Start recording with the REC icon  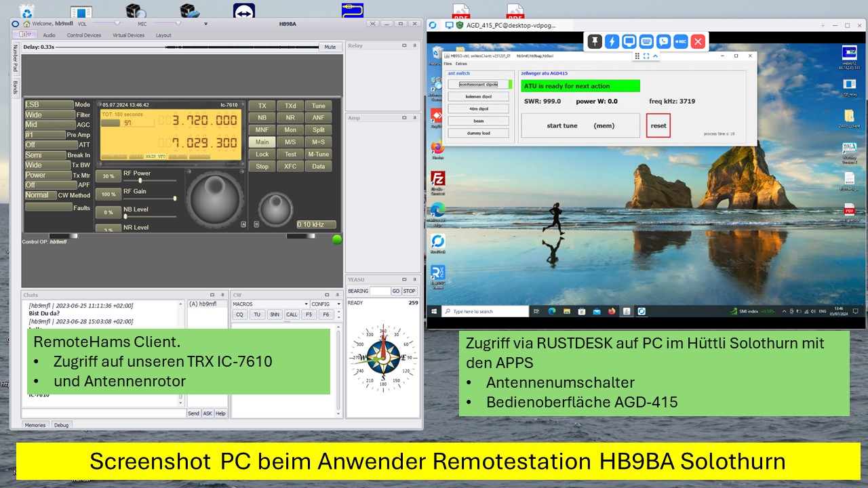point(681,41)
